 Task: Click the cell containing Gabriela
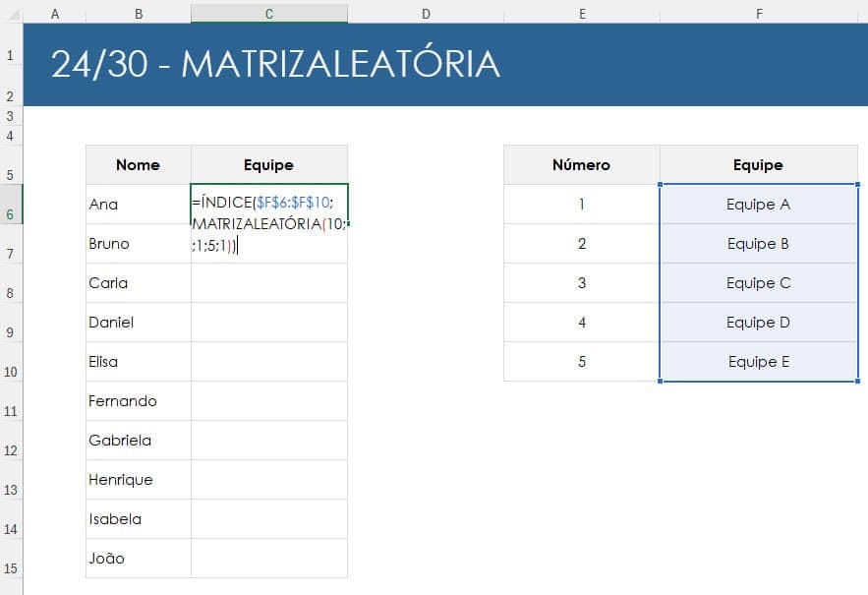[x=137, y=440]
